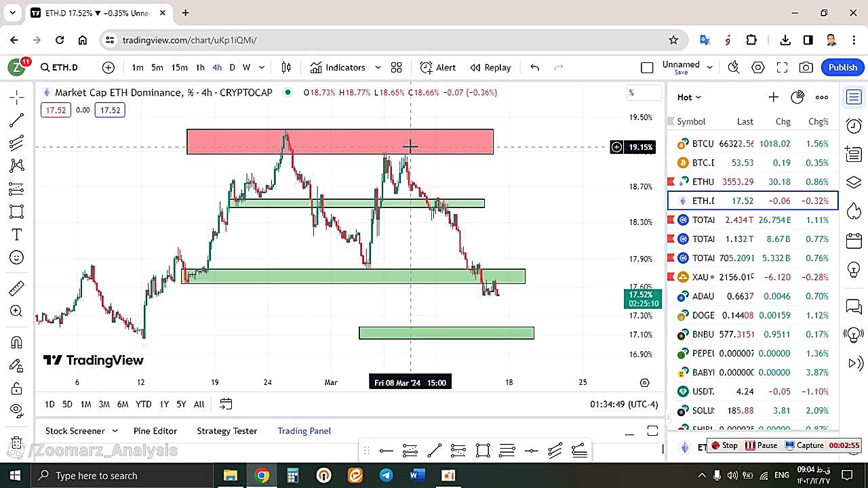Set chart range to All
Screen dimensions: 868x488
click(x=199, y=404)
